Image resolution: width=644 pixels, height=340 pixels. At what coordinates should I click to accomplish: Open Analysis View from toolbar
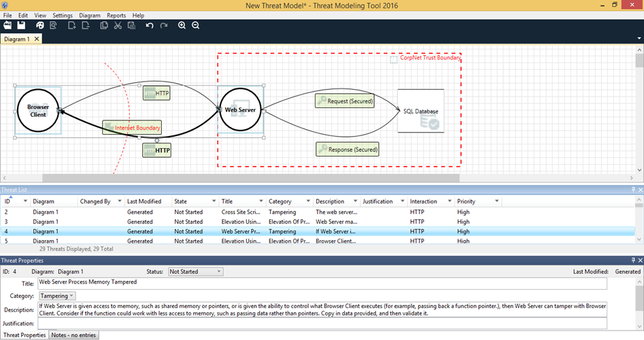pos(53,25)
